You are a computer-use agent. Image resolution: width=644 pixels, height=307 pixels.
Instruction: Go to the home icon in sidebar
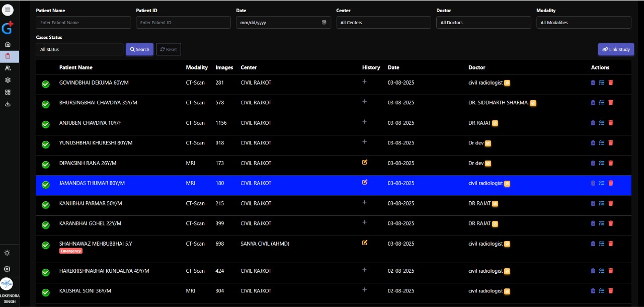(x=8, y=44)
